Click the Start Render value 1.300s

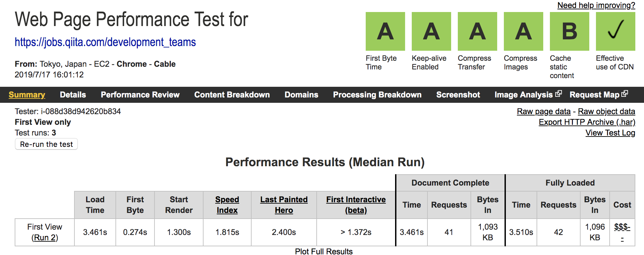point(179,232)
